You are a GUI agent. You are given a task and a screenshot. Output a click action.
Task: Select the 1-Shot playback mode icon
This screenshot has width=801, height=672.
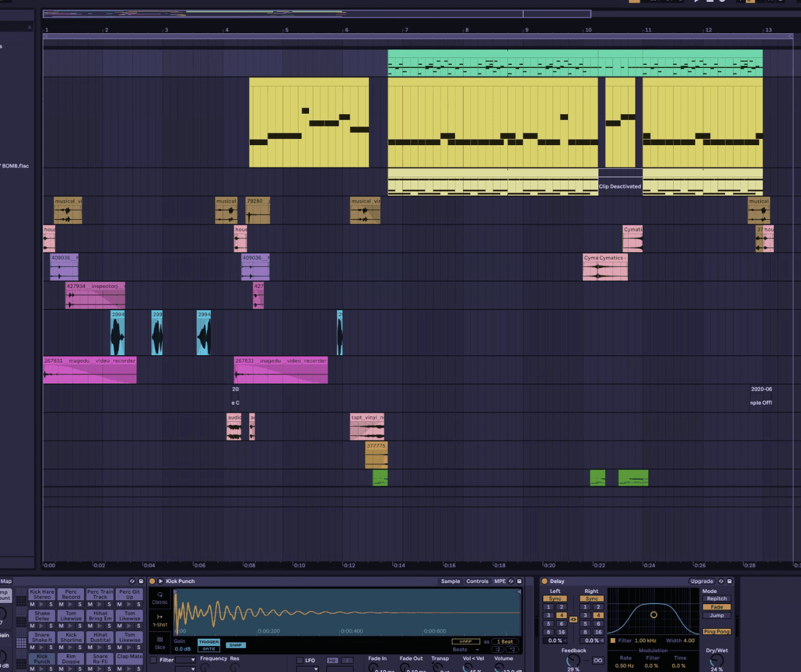160,620
